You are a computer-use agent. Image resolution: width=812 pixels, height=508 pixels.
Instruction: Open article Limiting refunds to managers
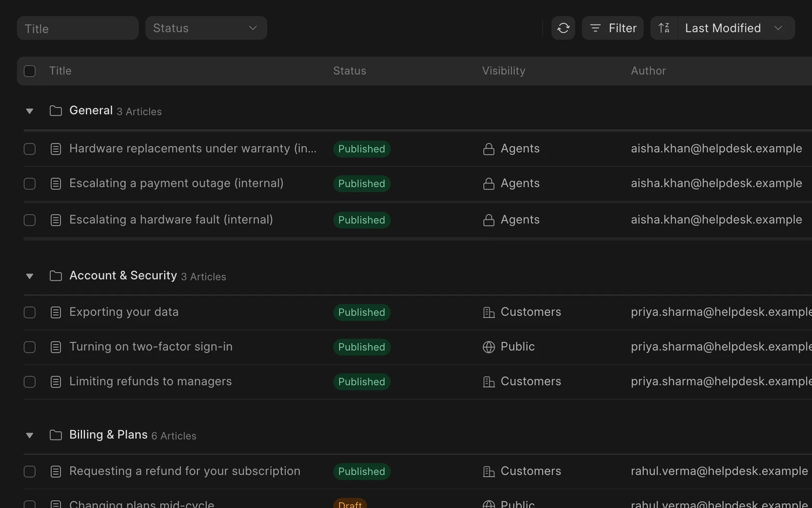[150, 382]
